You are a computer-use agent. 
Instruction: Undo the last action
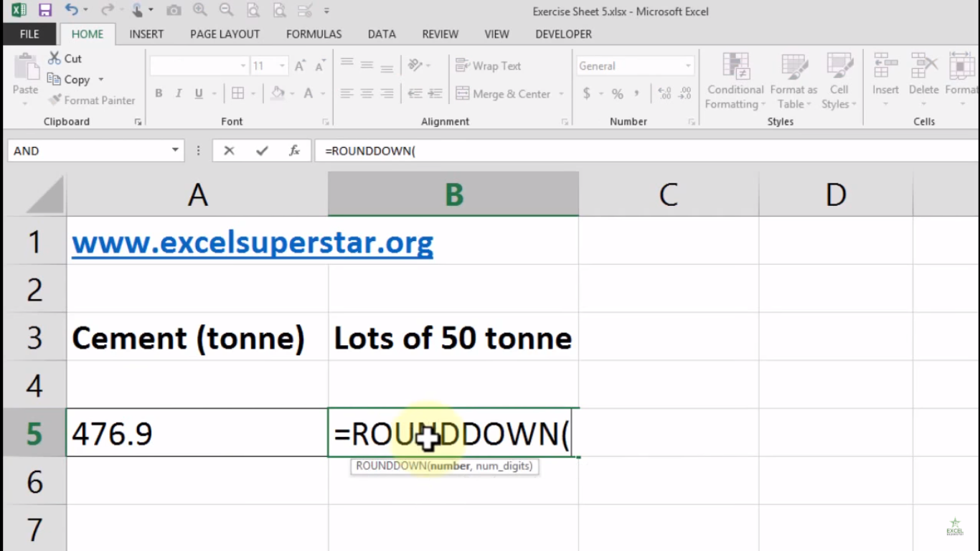[x=70, y=10]
